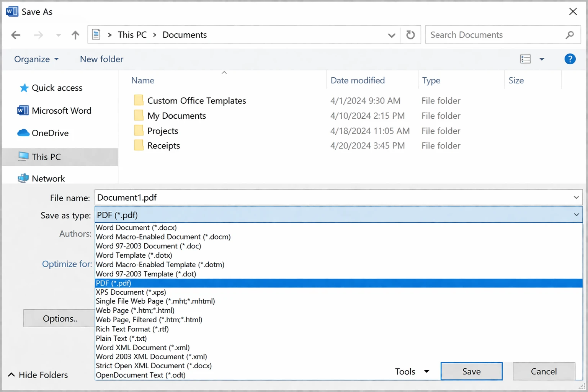The image size is (588, 392).
Task: Select OneDrive in sidebar
Action: tap(43, 133)
